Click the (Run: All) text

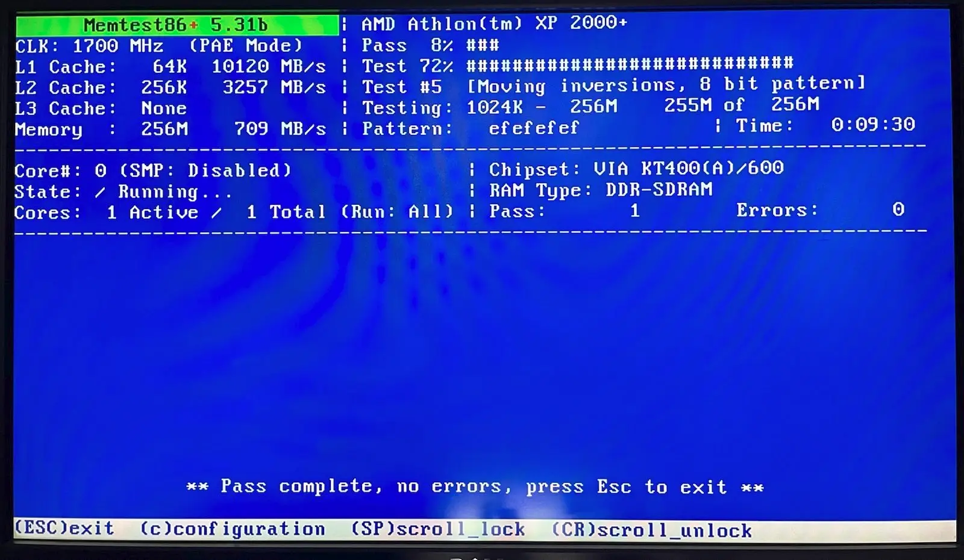[397, 212]
